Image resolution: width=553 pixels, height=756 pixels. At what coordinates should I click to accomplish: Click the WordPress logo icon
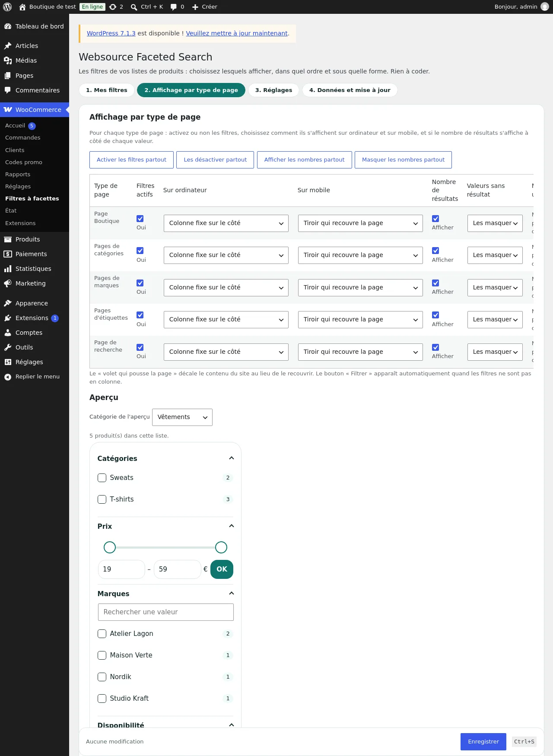click(x=7, y=7)
